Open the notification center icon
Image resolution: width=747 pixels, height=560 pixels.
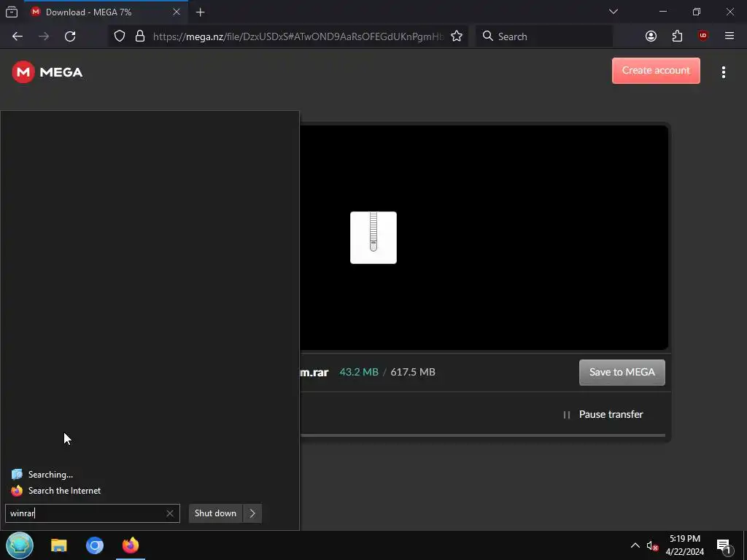pos(724,545)
